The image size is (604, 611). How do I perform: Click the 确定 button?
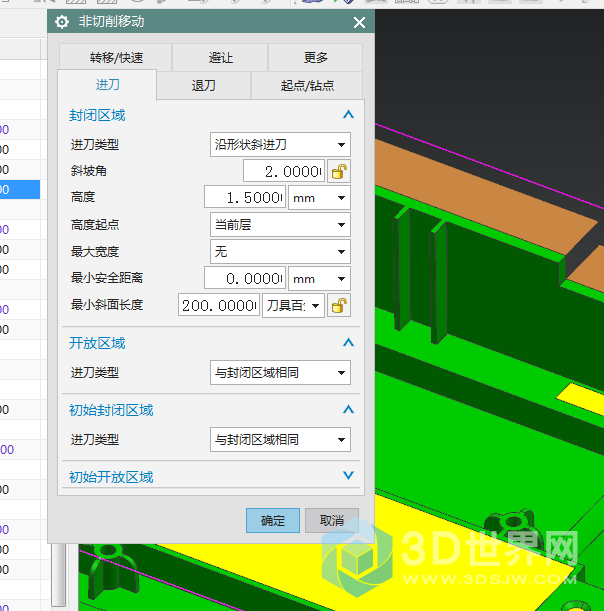click(x=272, y=521)
